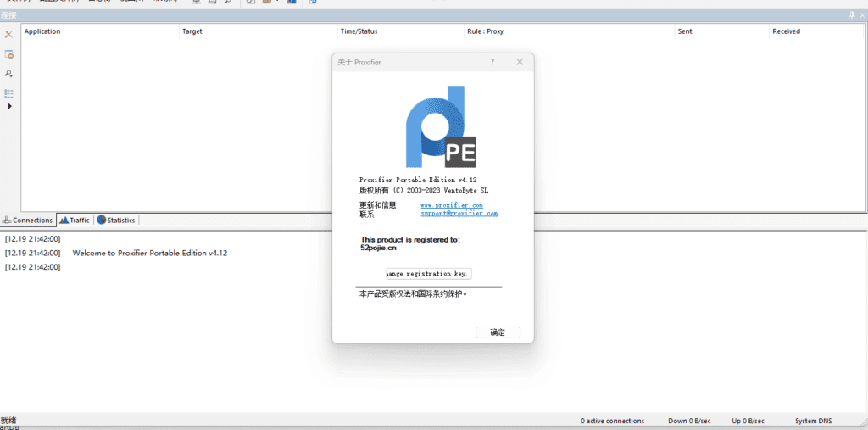
Task: Click the Change registration key button
Action: [429, 274]
